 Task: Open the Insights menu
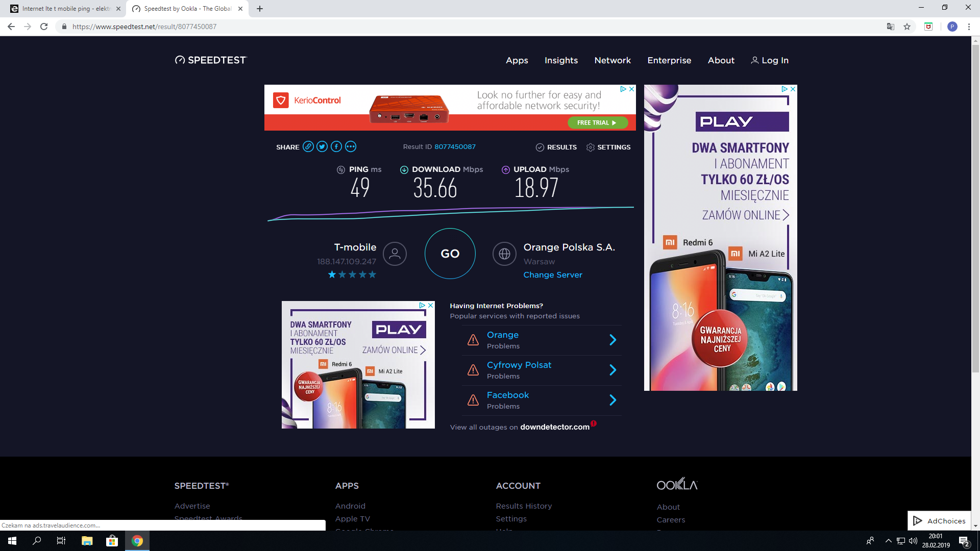561,60
